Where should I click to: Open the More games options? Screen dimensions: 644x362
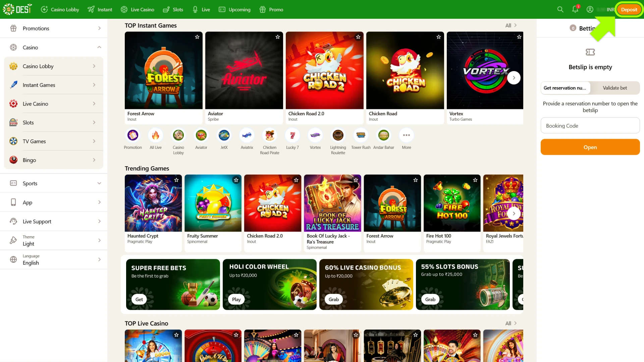click(406, 135)
